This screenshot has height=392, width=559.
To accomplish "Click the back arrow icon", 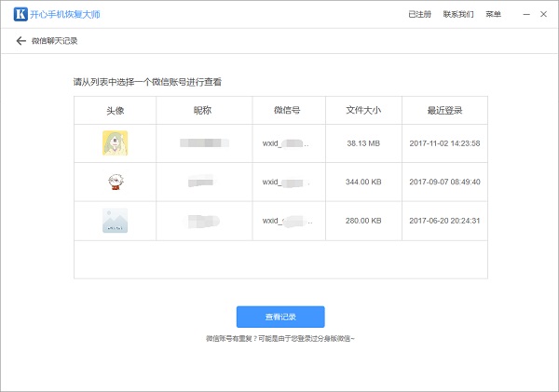I will 21,41.
